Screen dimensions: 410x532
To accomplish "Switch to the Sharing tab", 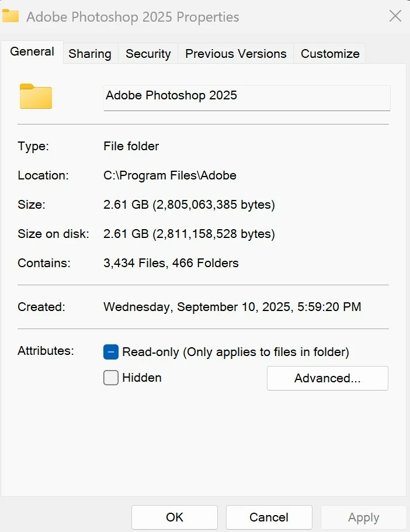I will point(90,54).
